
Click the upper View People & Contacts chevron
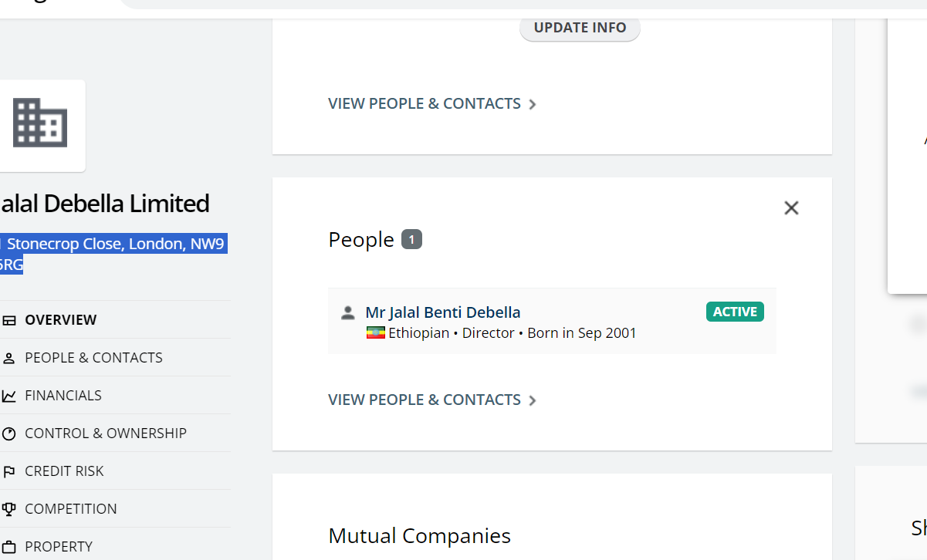point(533,104)
